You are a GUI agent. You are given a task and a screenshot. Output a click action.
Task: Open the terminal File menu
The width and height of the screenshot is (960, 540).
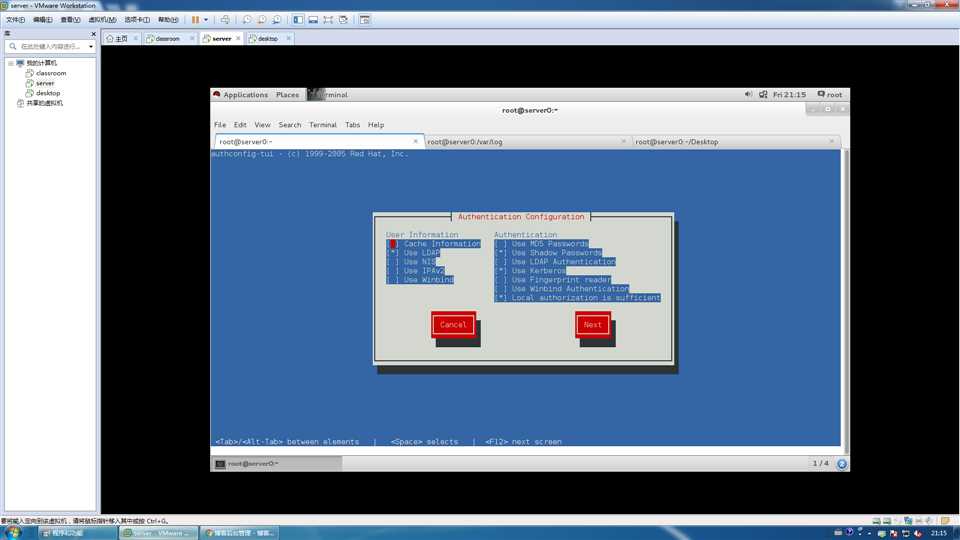click(x=220, y=125)
